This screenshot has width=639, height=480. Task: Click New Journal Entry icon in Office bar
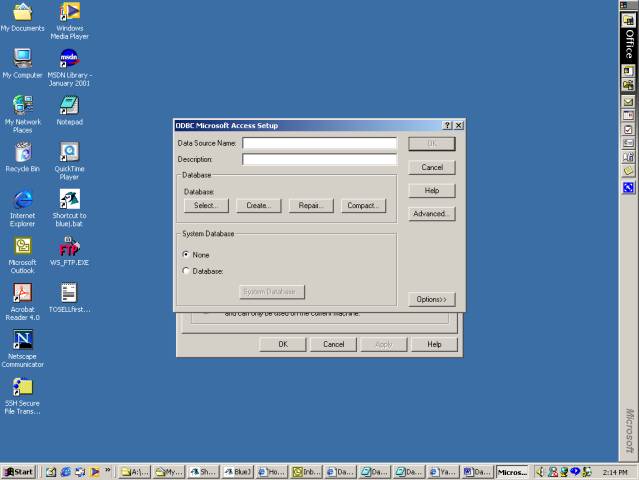coord(628,157)
